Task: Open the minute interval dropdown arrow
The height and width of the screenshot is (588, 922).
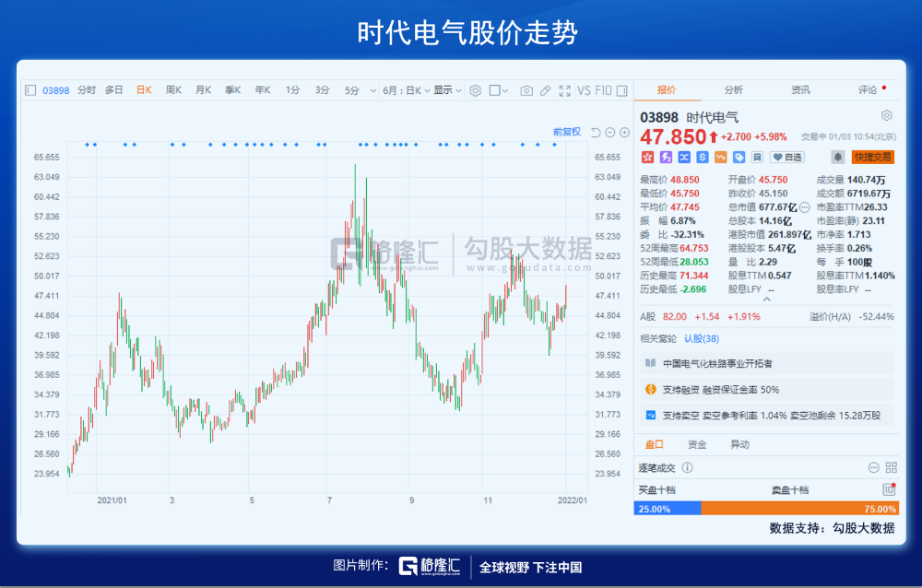Action: point(372,90)
